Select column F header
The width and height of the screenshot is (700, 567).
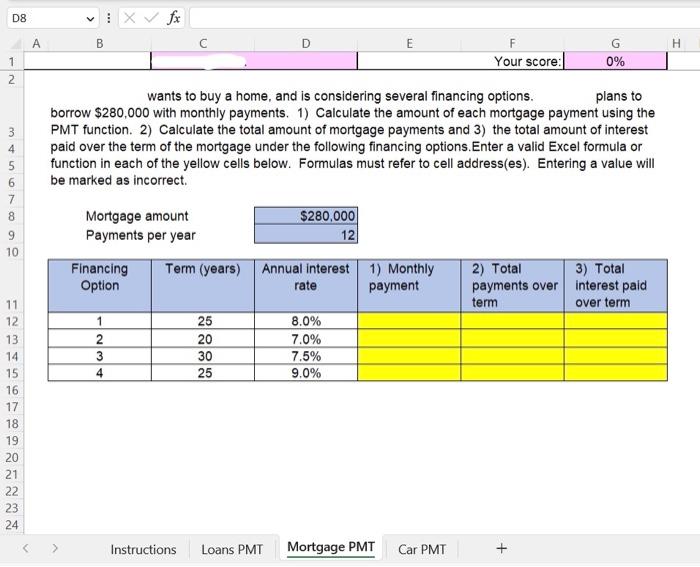point(512,43)
